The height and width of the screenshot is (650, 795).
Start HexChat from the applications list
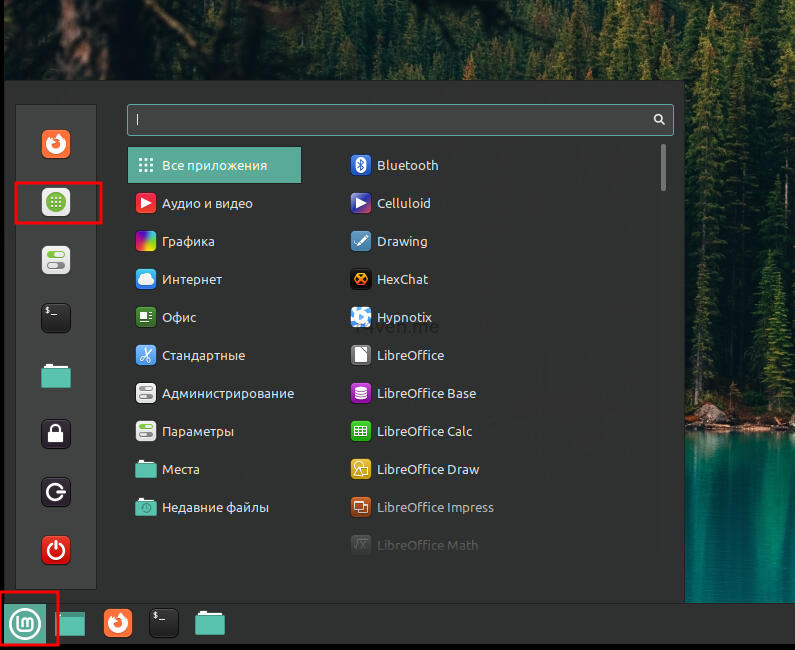pos(402,279)
